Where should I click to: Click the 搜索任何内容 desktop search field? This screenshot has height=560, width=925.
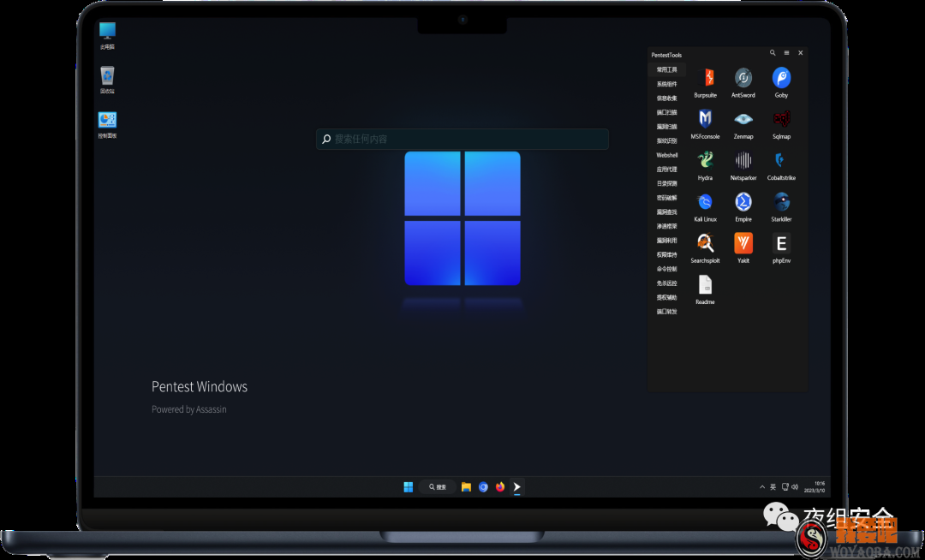pos(462,139)
